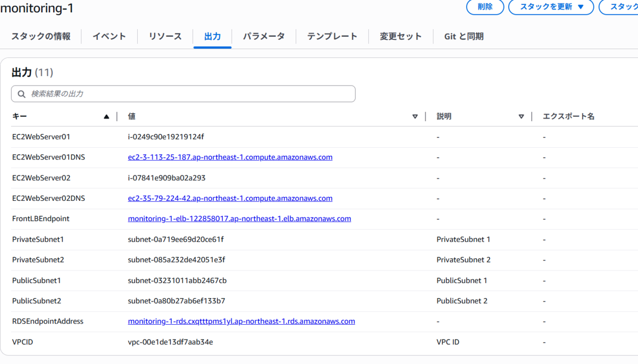Click the エクスポート名 column header
Viewport: 638px width, 364px height.
pos(568,116)
